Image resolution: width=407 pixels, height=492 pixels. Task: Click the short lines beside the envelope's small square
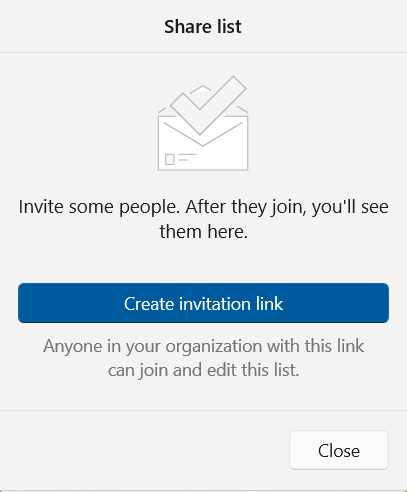tap(187, 157)
